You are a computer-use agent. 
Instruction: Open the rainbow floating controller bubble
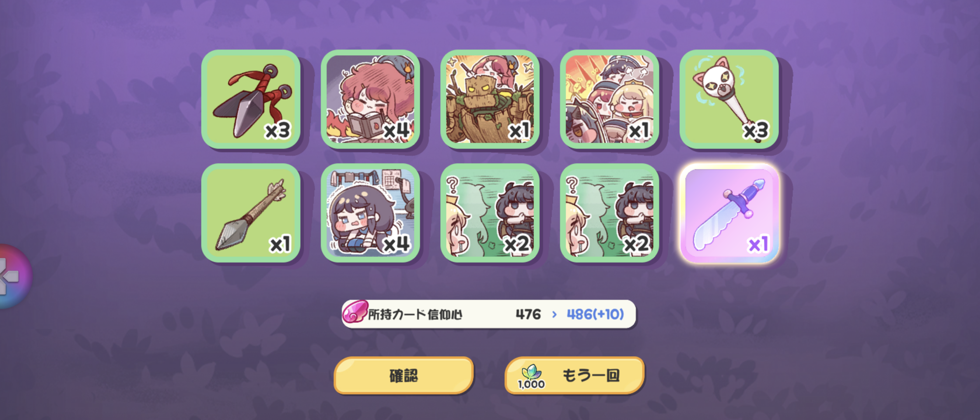point(14,276)
